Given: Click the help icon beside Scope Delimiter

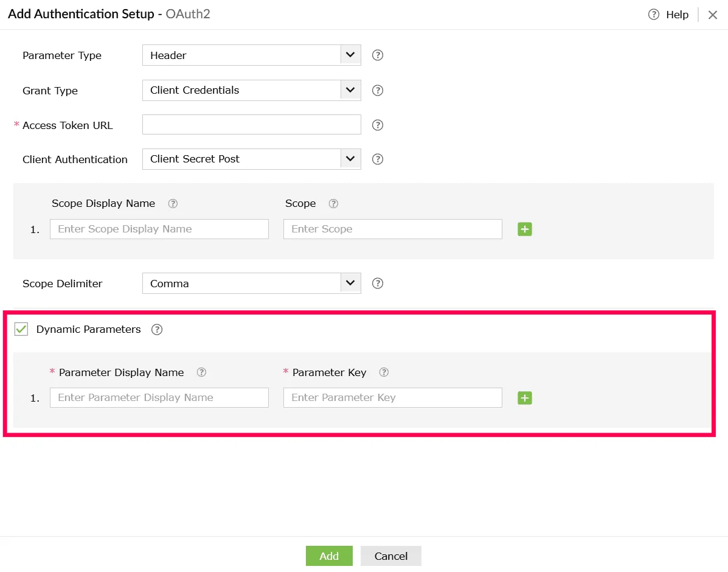Looking at the screenshot, I should [378, 284].
